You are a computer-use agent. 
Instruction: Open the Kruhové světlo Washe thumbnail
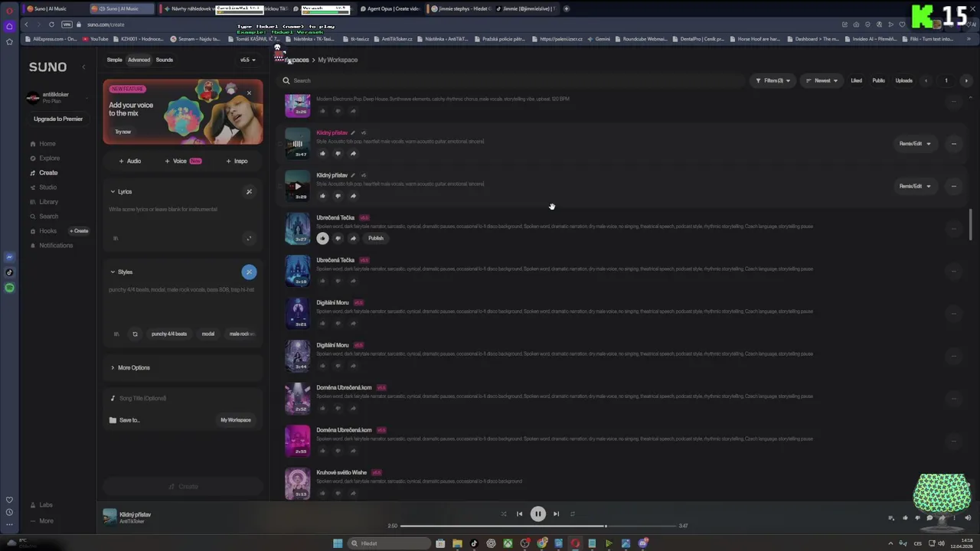[298, 483]
